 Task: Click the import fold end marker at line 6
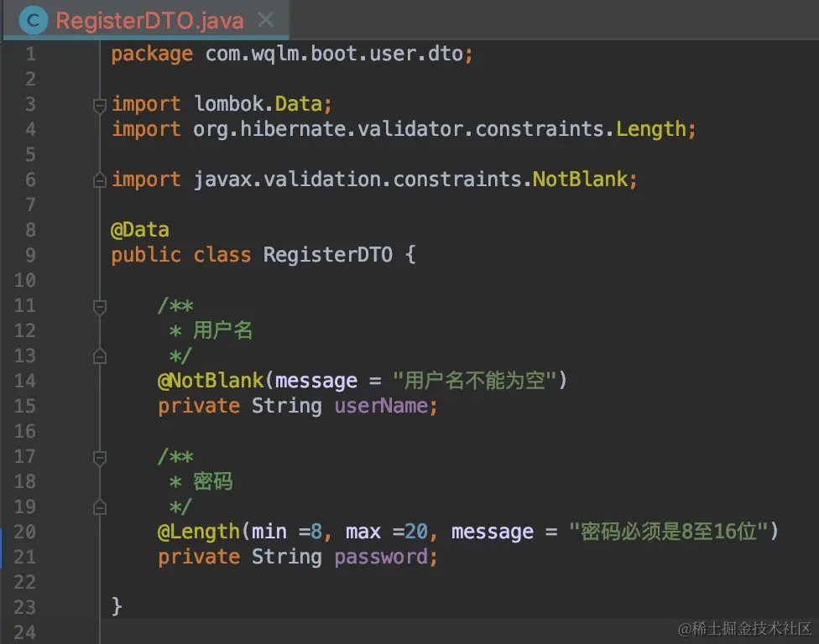click(x=99, y=180)
